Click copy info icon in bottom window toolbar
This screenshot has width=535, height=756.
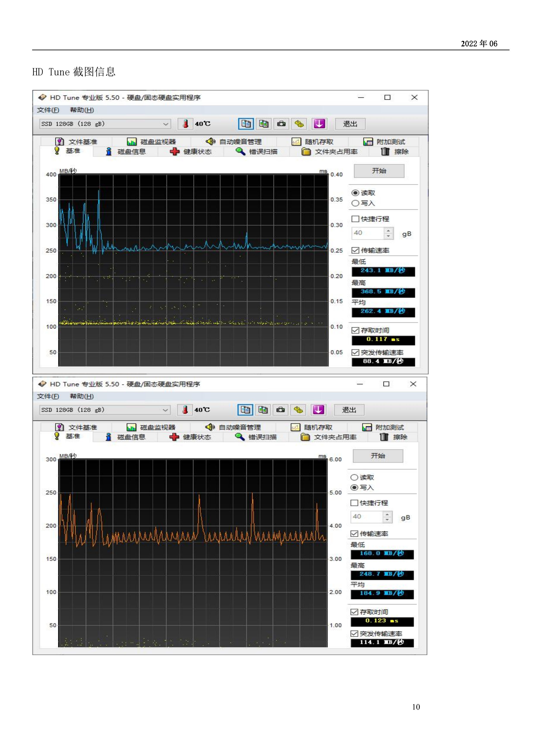[245, 410]
